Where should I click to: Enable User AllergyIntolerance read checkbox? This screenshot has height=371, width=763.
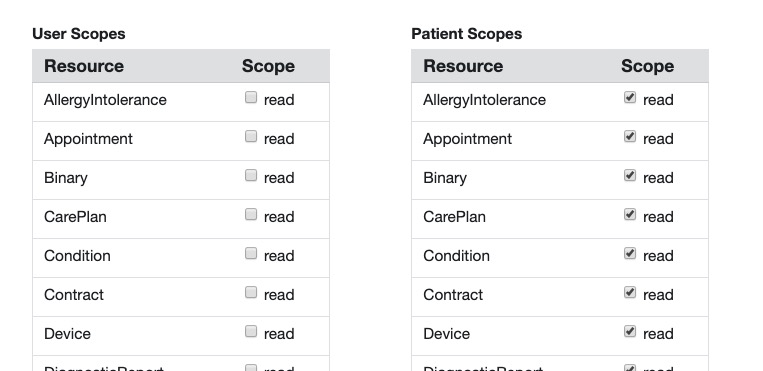coord(251,97)
